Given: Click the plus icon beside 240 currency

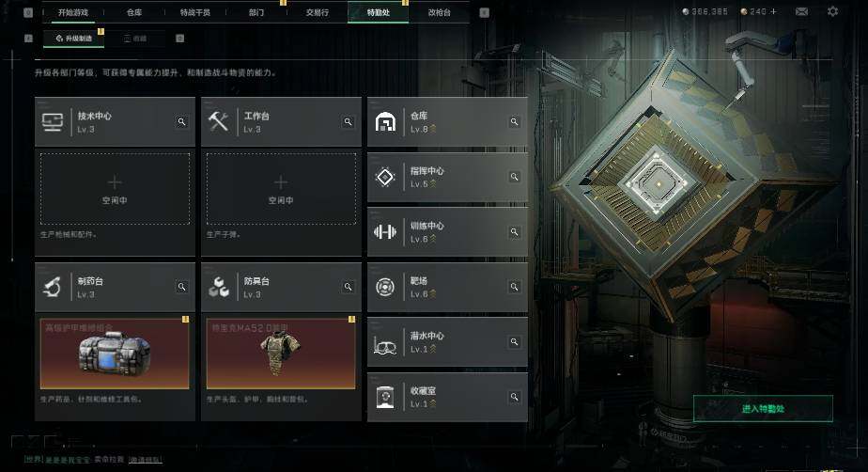Looking at the screenshot, I should [773, 11].
